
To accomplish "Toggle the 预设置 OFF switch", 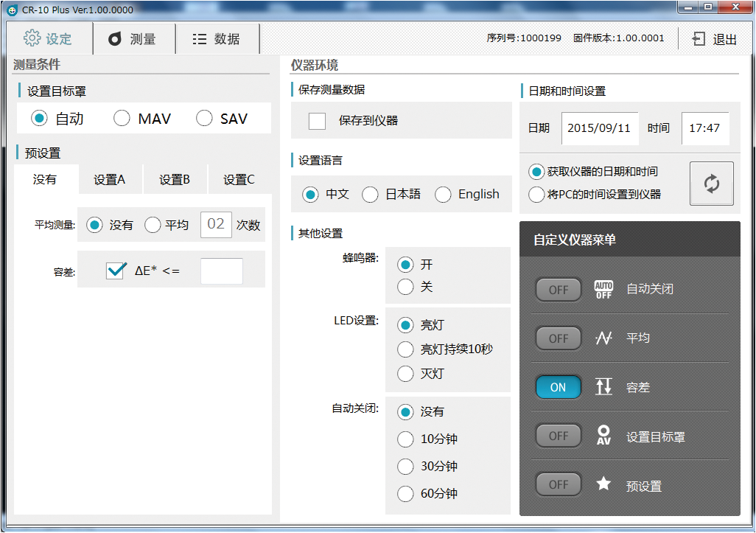I will point(559,485).
